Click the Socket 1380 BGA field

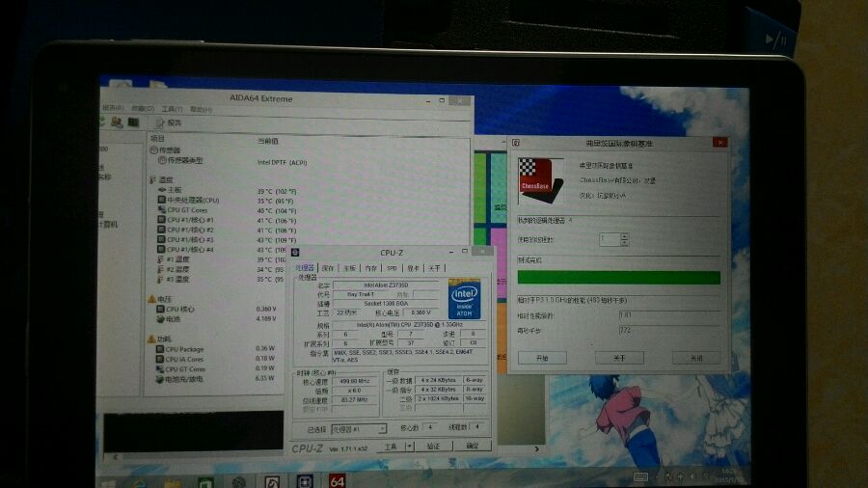[387, 304]
